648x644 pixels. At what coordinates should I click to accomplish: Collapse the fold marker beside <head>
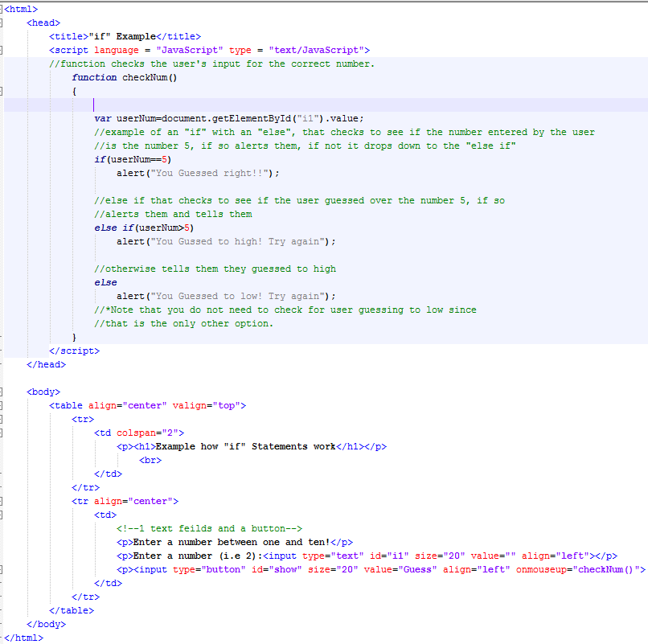coord(1,23)
